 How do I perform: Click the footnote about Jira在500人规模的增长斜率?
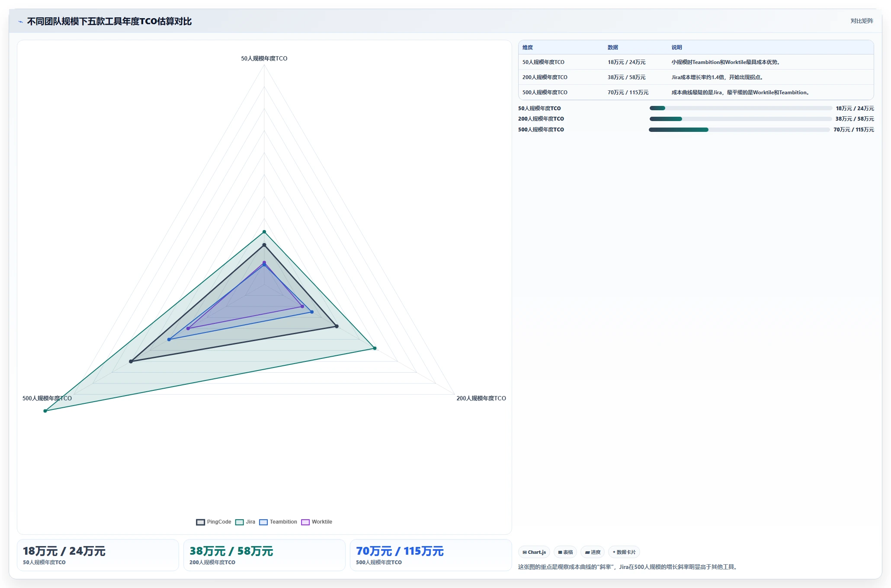pos(628,567)
